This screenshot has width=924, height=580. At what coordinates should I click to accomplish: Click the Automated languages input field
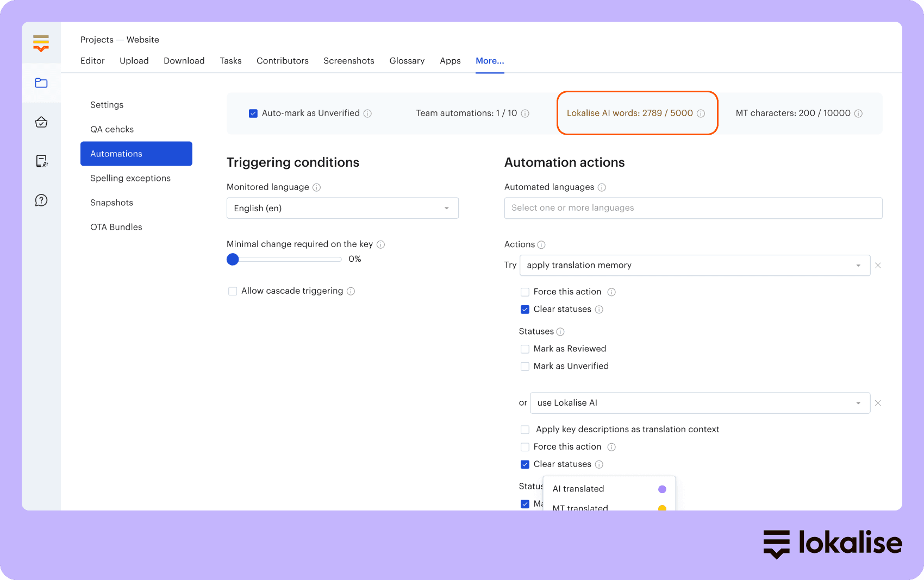693,208
